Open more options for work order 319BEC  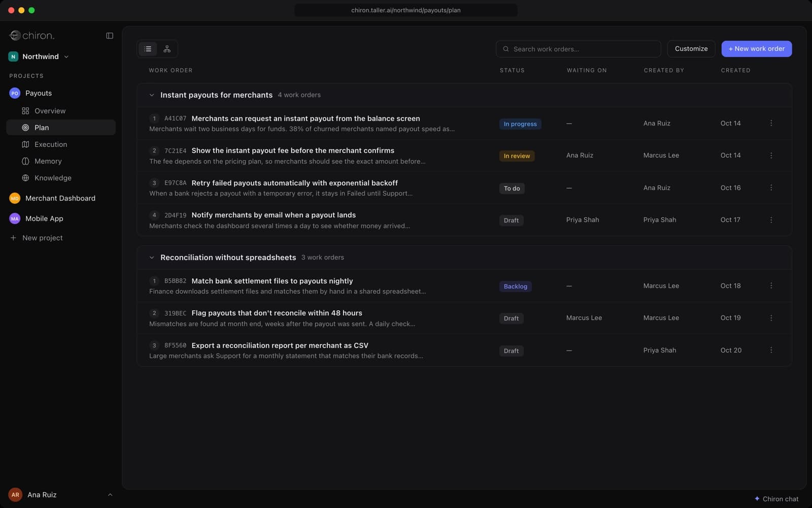(771, 318)
